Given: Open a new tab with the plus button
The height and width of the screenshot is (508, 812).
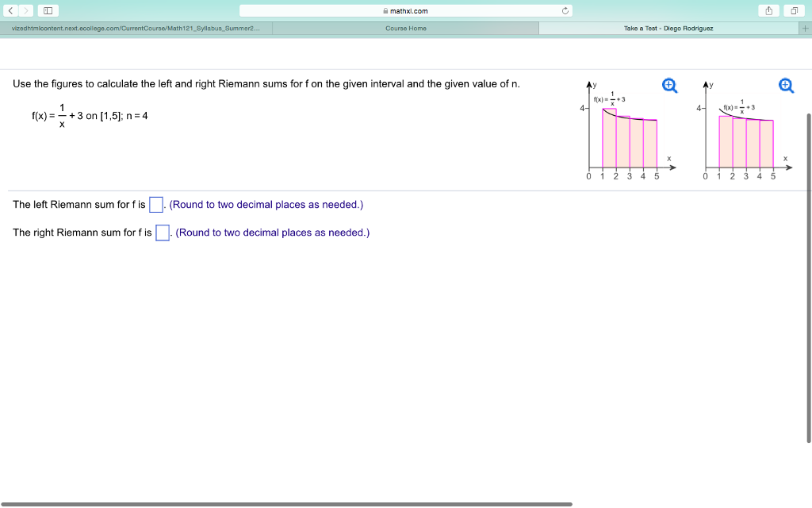Looking at the screenshot, I should [806, 28].
